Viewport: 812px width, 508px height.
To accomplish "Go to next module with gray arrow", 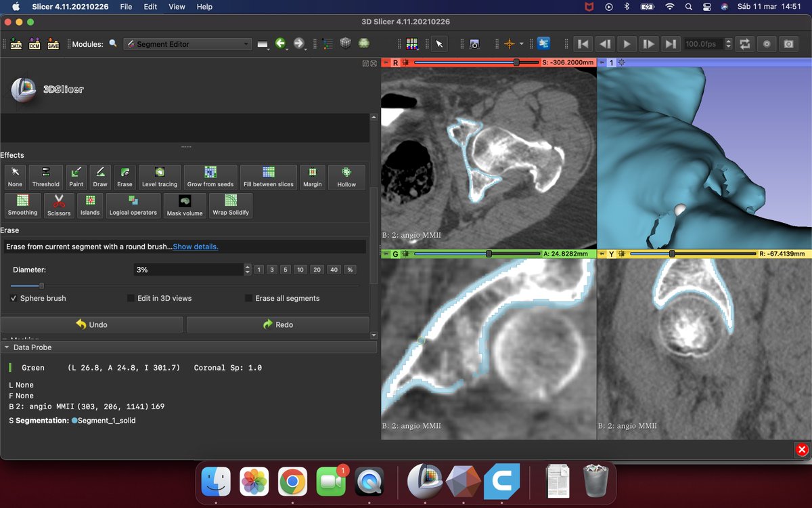I will (x=300, y=43).
